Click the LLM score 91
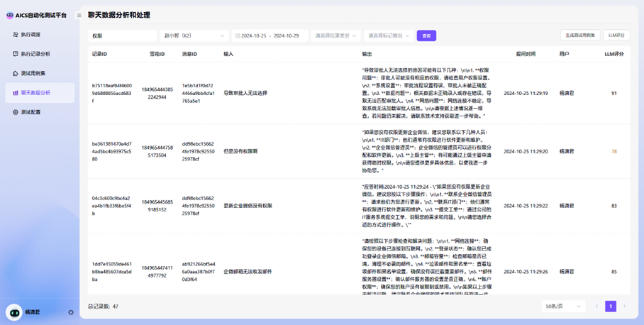 click(x=614, y=93)
